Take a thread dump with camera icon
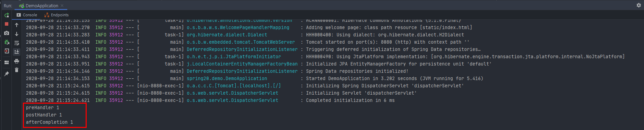This screenshot has height=130, width=644. tap(7, 33)
